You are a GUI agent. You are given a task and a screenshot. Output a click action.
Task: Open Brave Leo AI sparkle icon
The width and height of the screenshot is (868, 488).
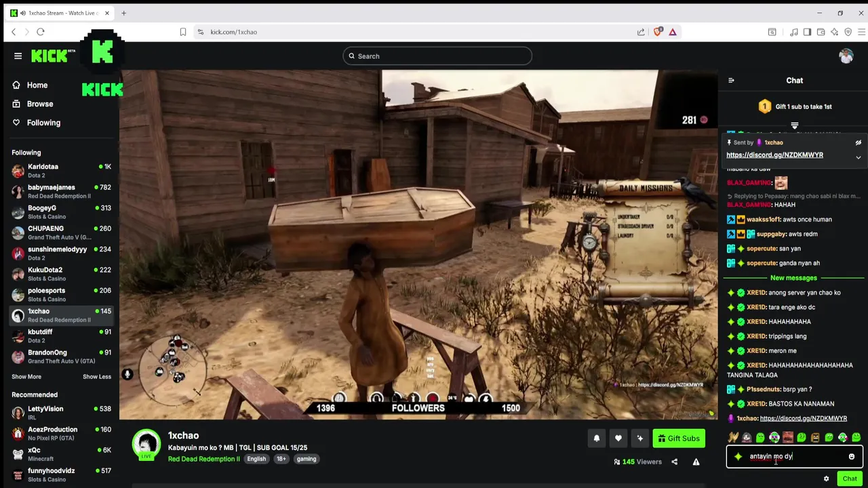coord(835,32)
